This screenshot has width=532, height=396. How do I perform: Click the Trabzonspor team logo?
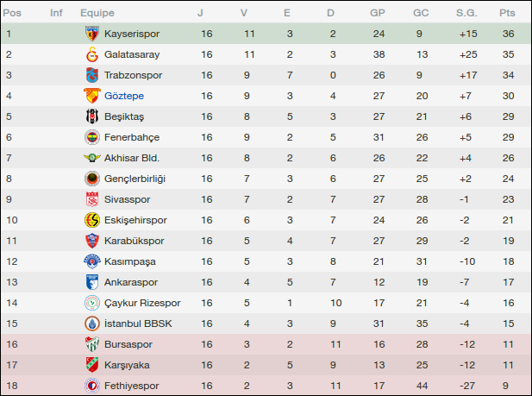91,75
